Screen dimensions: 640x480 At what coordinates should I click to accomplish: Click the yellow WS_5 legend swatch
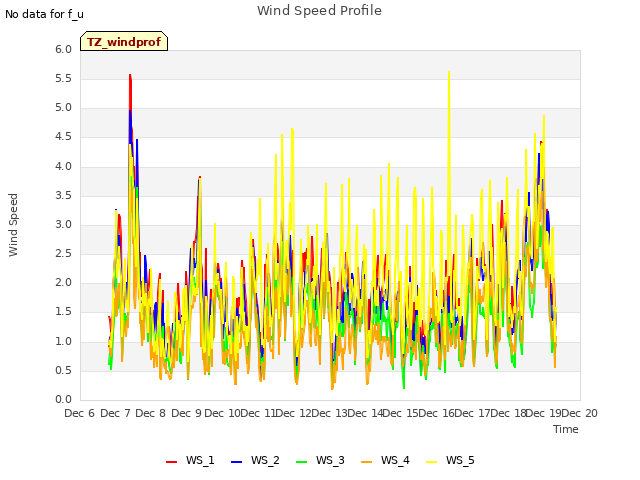click(431, 462)
